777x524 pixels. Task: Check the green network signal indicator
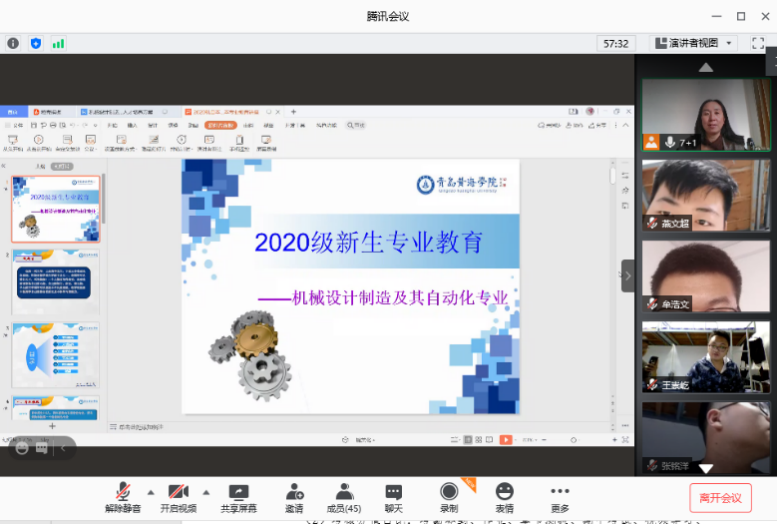click(58, 43)
